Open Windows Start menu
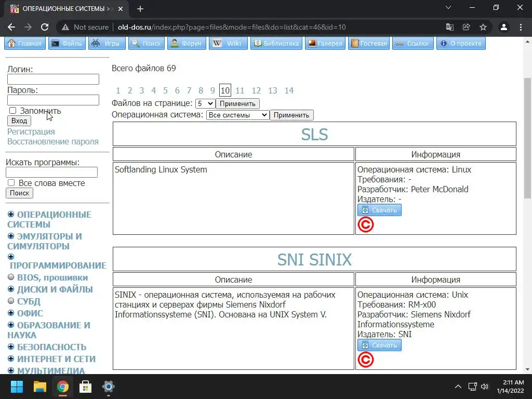Viewport: 532px width, 399px height. [x=17, y=387]
